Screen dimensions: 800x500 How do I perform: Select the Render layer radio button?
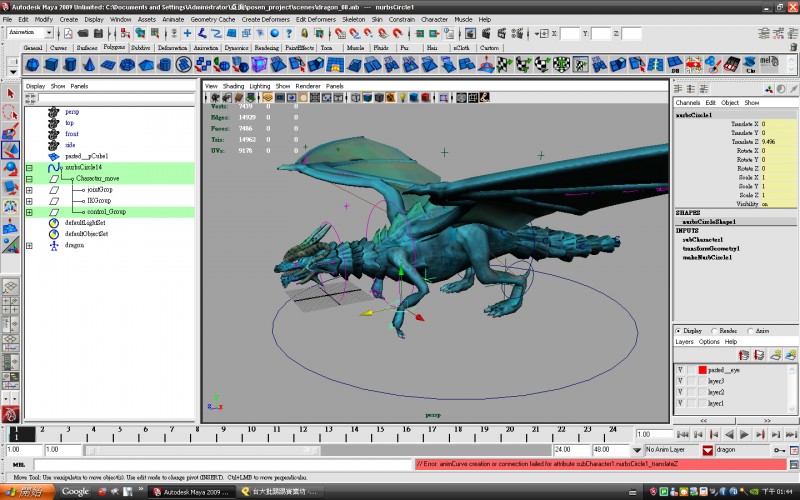tap(714, 330)
